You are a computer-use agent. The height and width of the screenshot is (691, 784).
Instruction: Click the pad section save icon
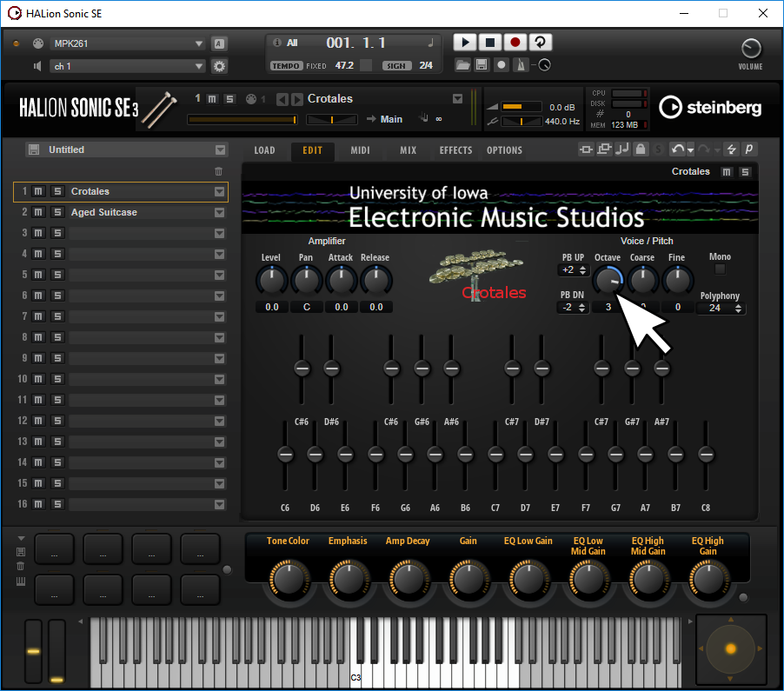pyautogui.click(x=21, y=552)
